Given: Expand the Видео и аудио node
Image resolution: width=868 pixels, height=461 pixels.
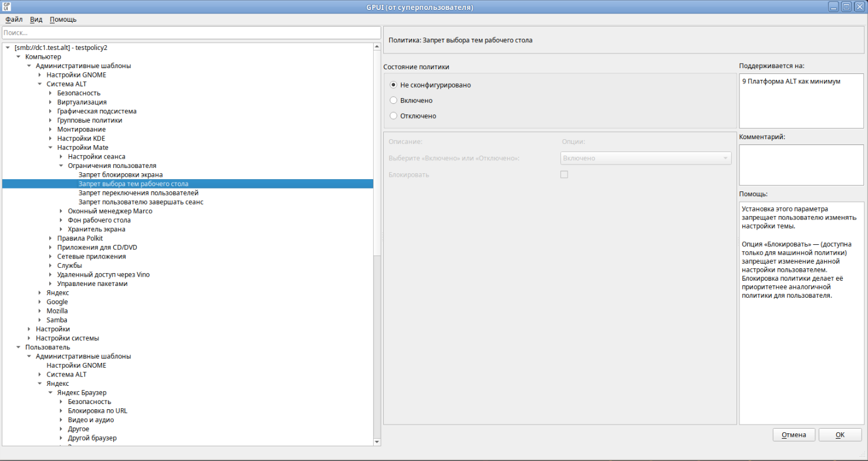Looking at the screenshot, I should [61, 420].
